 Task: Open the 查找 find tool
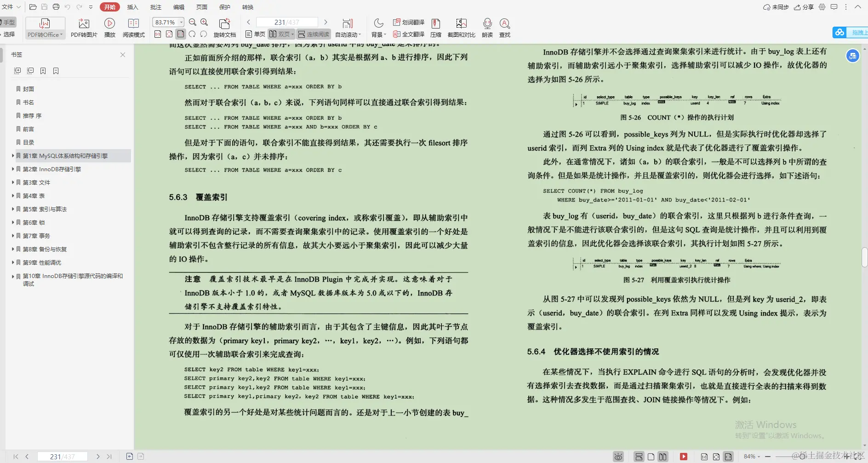click(x=505, y=27)
